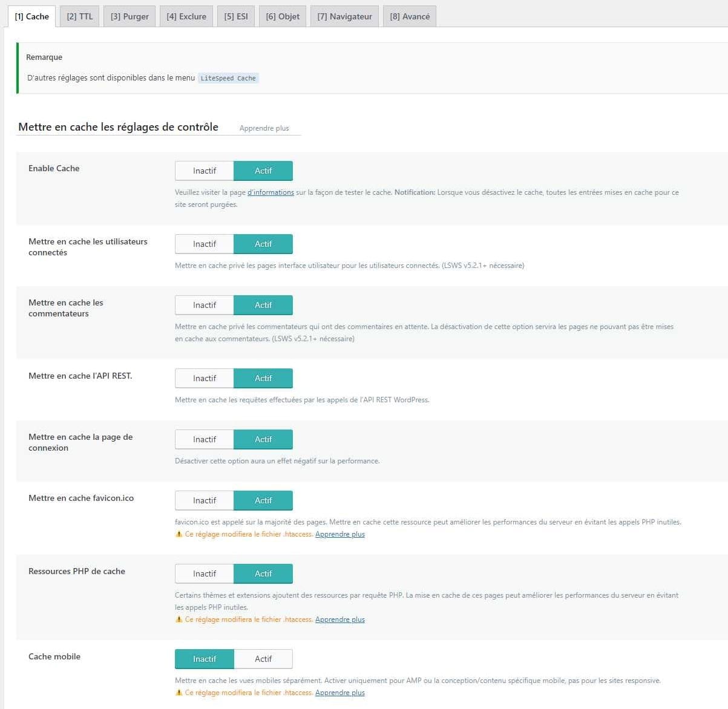Image resolution: width=728 pixels, height=709 pixels.
Task: Open Apprendre plus under Cache mobile setting
Action: [x=340, y=693]
